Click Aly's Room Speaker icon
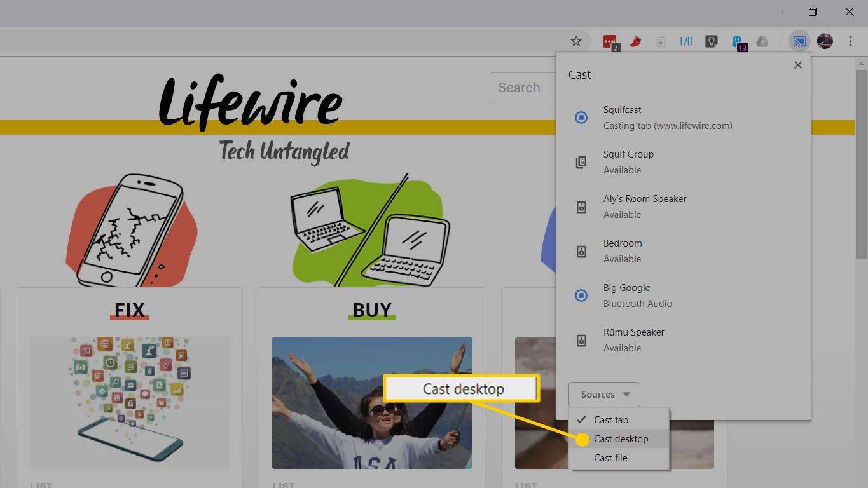The width and height of the screenshot is (868, 488). (581, 207)
